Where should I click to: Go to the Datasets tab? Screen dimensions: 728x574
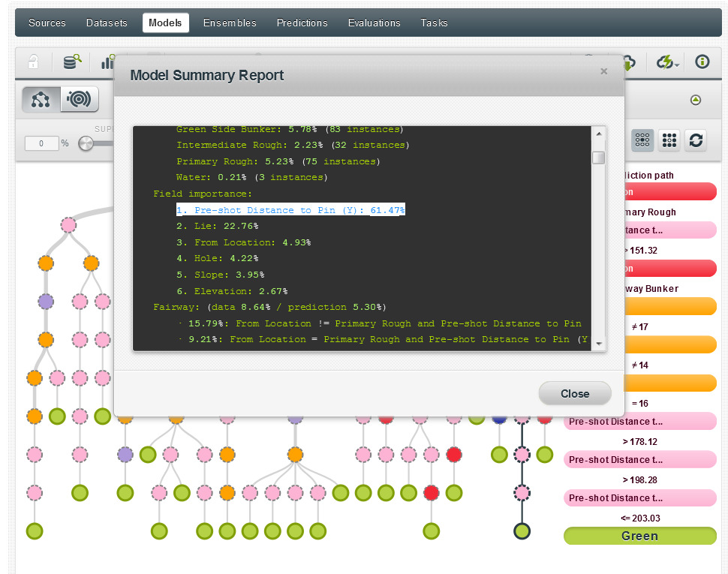[x=107, y=23]
